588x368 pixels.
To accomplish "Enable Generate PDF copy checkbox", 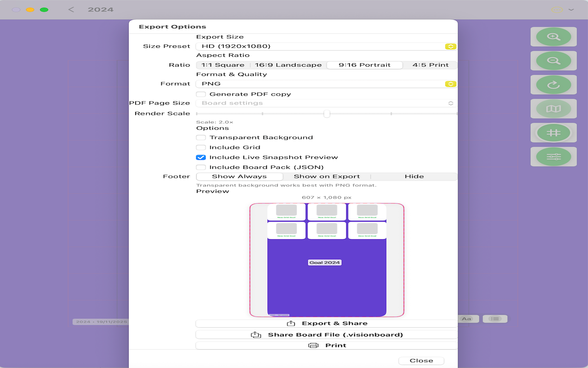I will (201, 94).
